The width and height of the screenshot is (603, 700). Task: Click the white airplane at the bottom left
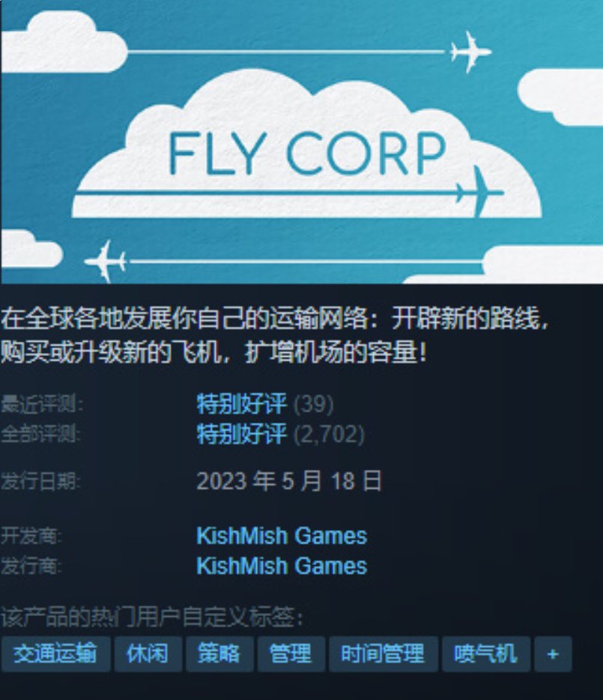(x=106, y=262)
